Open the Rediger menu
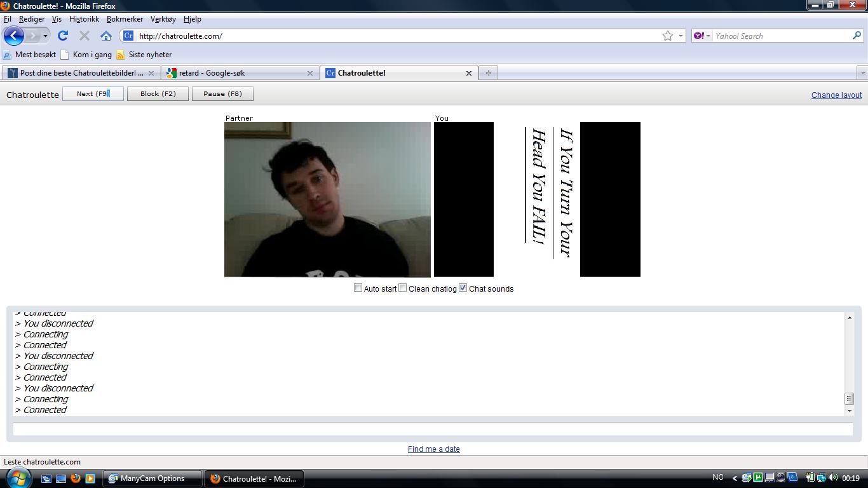The image size is (868, 488). pos(32,19)
